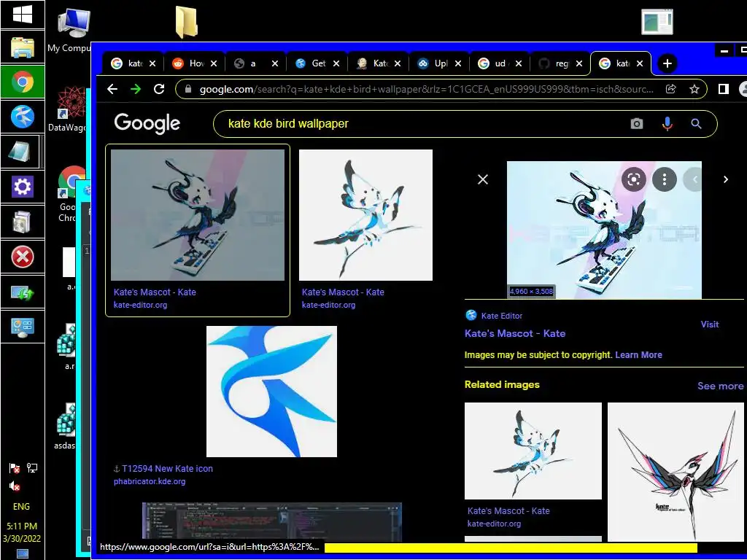Open three-dot menu on preview image
Viewport: 747px width, 560px height.
coord(665,179)
